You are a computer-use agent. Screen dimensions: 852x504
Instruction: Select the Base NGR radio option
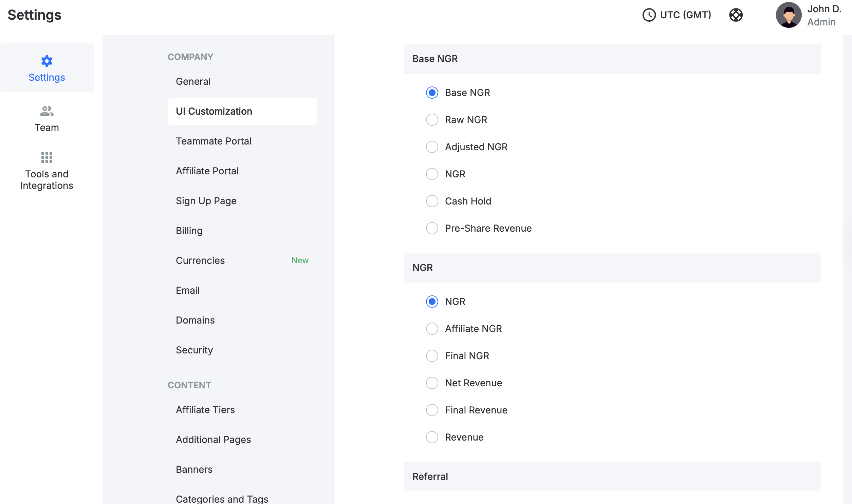click(x=432, y=93)
